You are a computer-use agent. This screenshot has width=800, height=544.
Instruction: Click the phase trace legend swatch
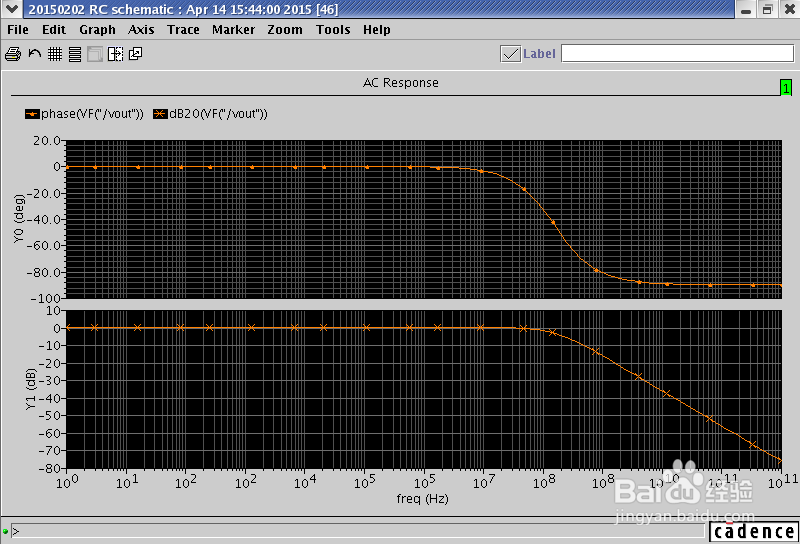[x=32, y=114]
